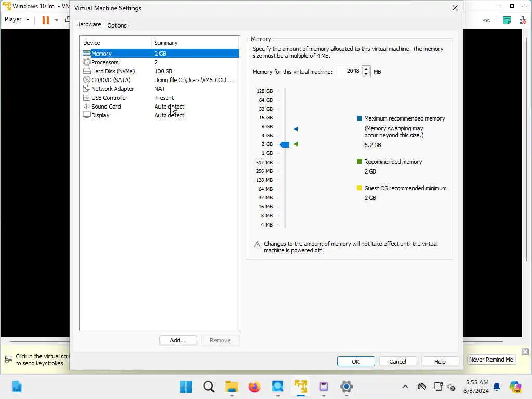
Task: Click the taskbar purple window app icon
Action: (x=324, y=387)
